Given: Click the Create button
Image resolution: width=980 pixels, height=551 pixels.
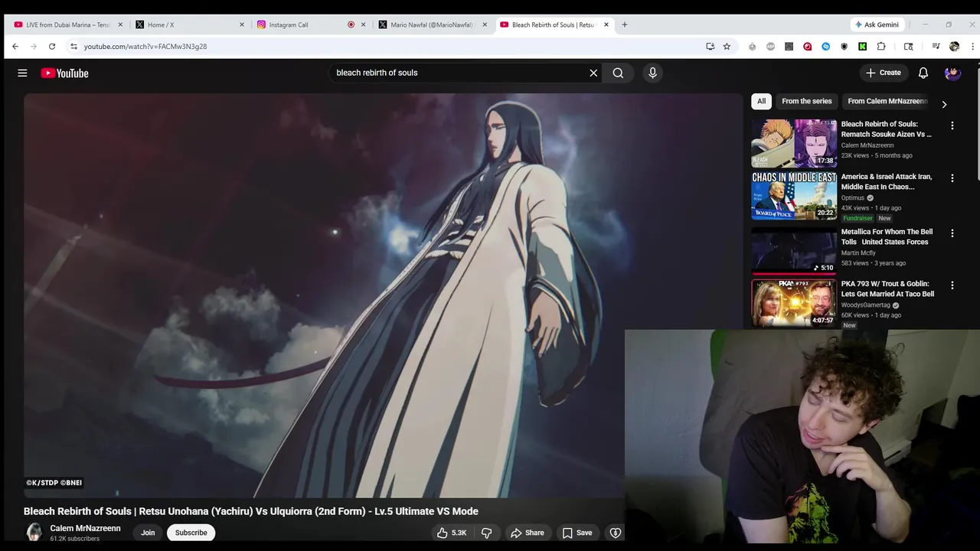Looking at the screenshot, I should click(x=884, y=73).
